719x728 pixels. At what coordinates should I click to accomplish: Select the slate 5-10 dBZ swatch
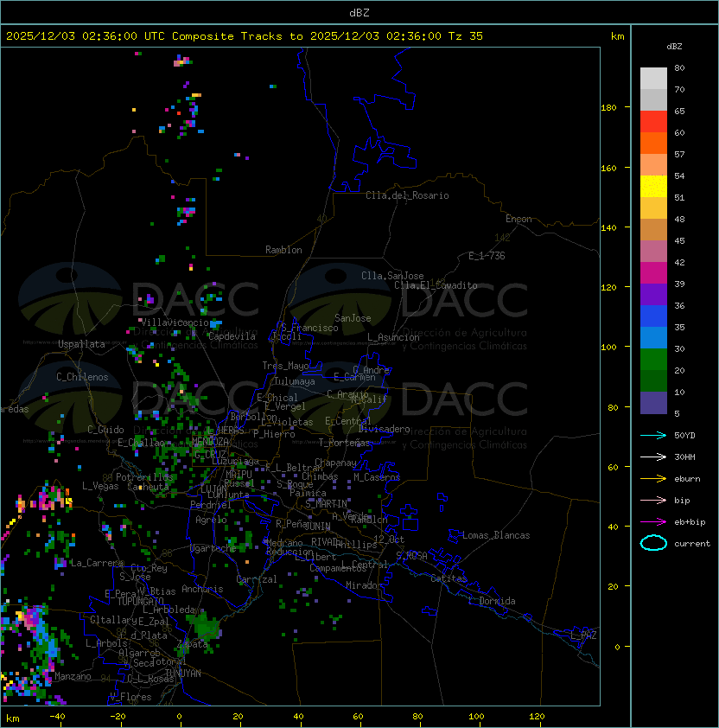[x=653, y=403]
